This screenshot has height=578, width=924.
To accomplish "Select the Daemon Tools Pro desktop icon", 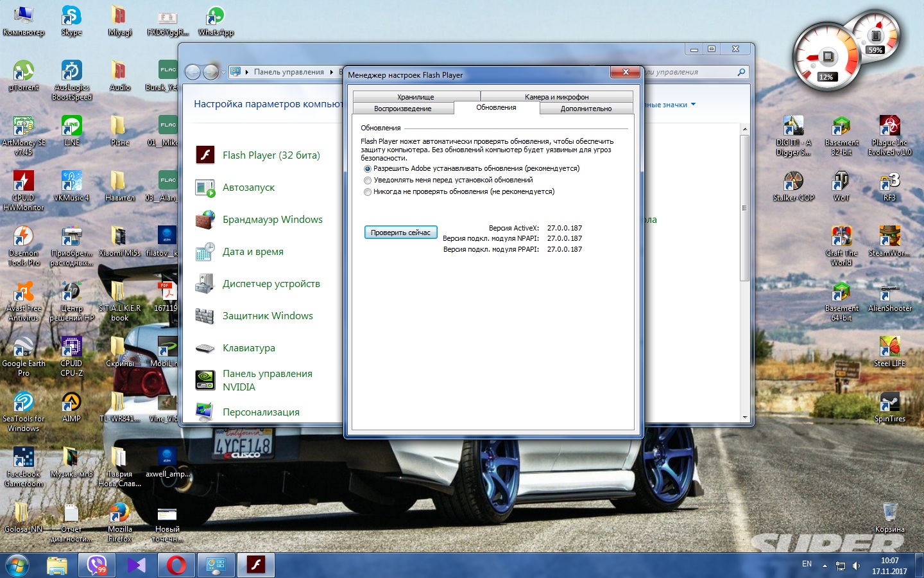I will [24, 247].
